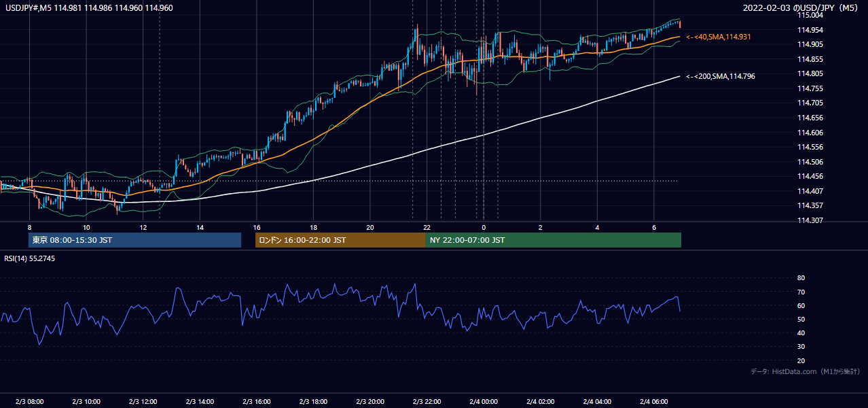This screenshot has width=868, height=408.
Task: Click the RSI(14) 55.2745 indicator label
Action: click(x=30, y=258)
